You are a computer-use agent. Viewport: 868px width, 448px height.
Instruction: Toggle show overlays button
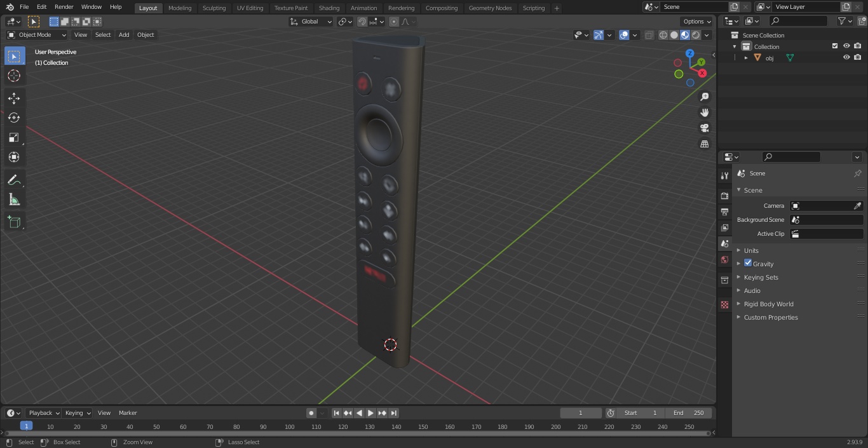[624, 35]
